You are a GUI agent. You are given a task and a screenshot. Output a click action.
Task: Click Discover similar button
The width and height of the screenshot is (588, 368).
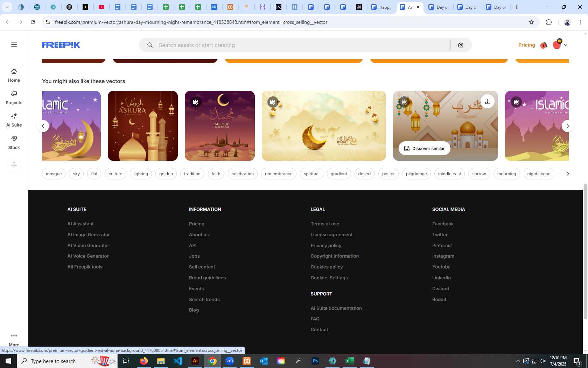[424, 148]
